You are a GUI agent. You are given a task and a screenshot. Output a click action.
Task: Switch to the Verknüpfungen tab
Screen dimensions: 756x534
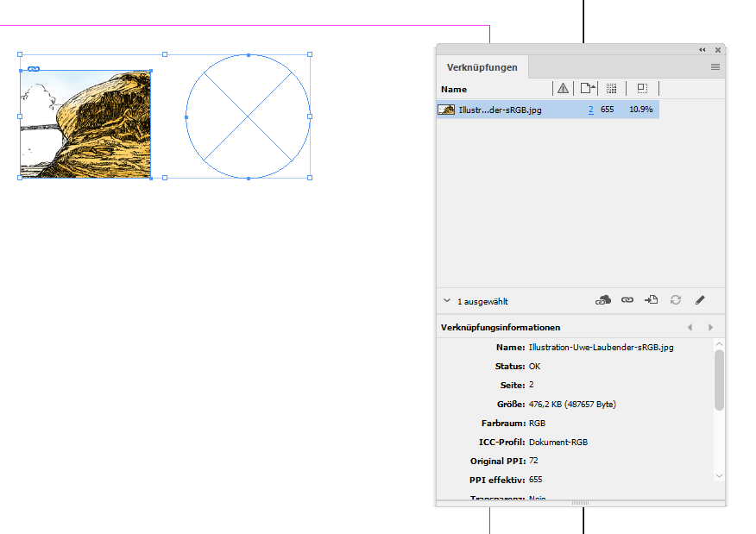pyautogui.click(x=482, y=67)
